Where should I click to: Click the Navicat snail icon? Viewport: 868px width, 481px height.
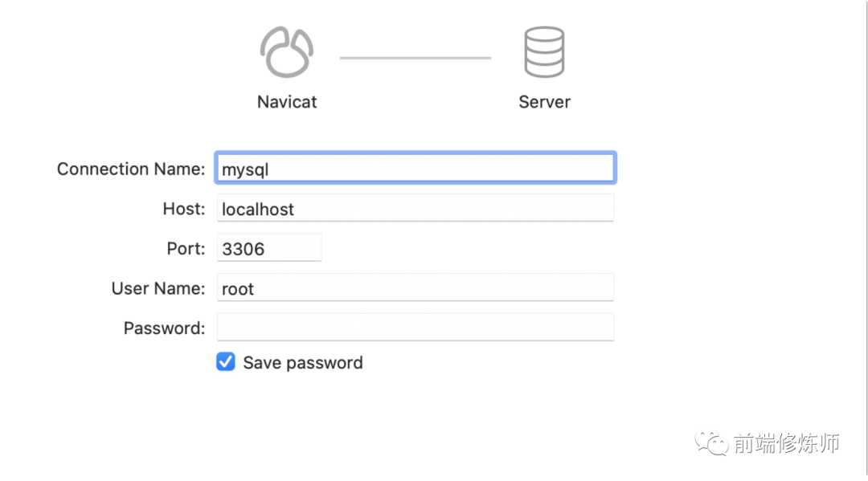coord(287,51)
